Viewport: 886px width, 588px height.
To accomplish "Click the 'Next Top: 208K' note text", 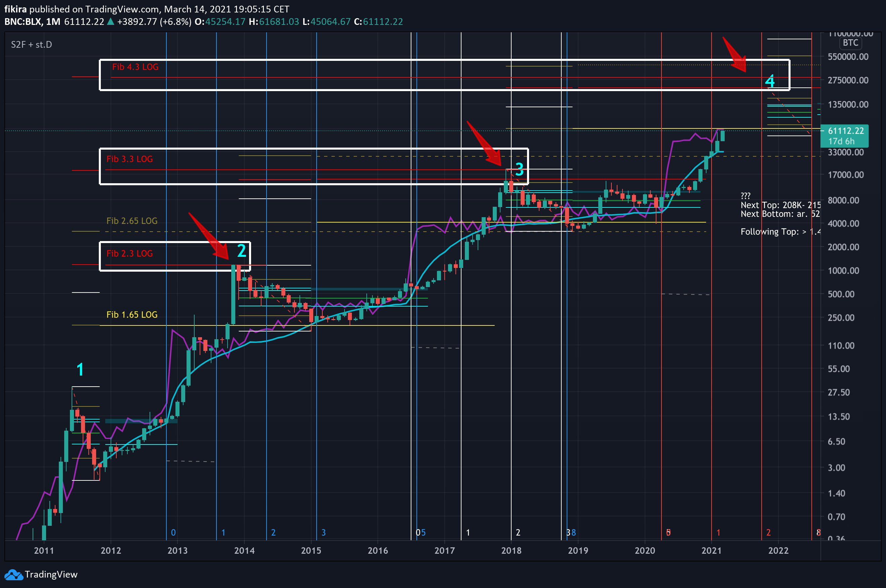I will (780, 205).
